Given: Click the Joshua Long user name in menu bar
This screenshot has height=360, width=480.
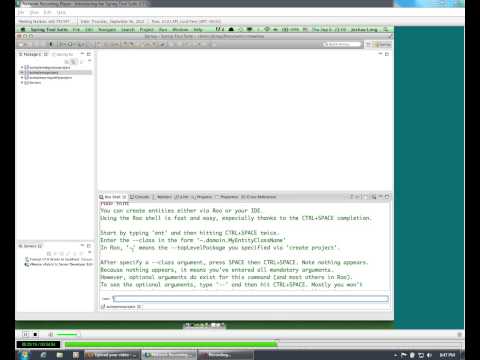Looking at the screenshot, I should click(x=364, y=29).
